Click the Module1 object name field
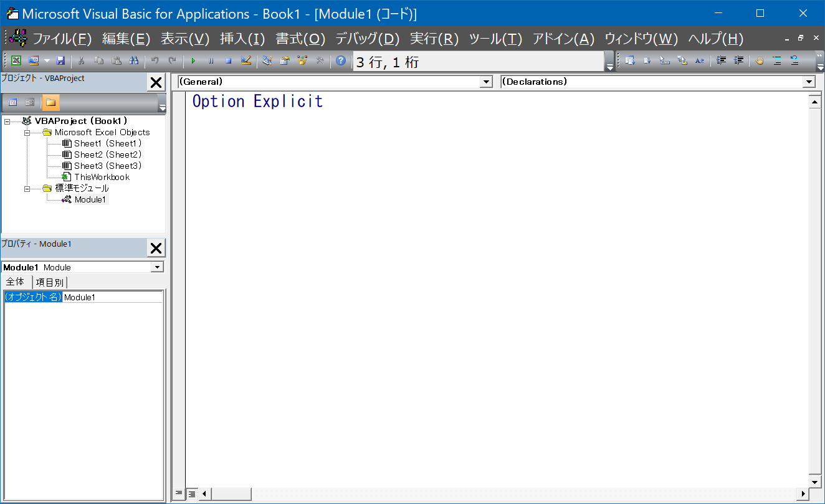Viewport: 825px width, 504px height. (x=112, y=297)
